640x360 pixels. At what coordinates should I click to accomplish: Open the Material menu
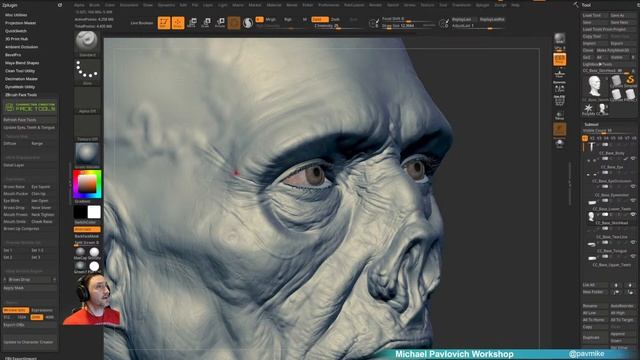[274, 5]
